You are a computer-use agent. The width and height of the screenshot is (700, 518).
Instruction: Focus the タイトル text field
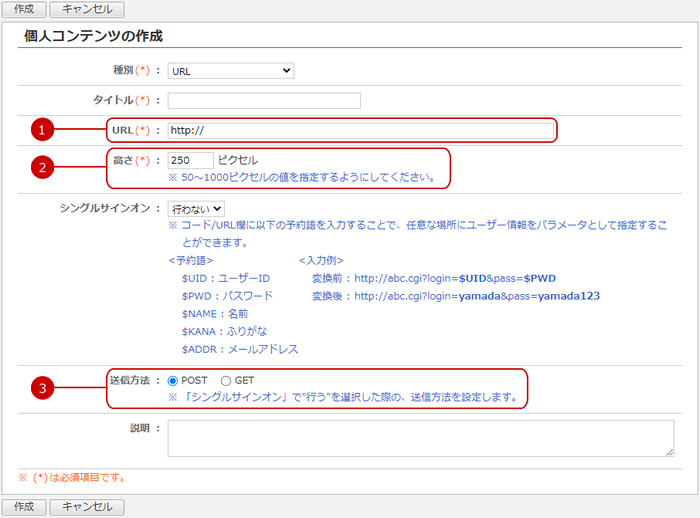coord(264,100)
